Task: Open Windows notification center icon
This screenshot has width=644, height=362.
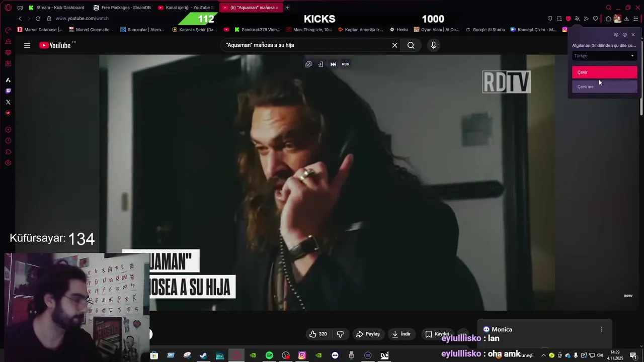Action: [x=633, y=355]
